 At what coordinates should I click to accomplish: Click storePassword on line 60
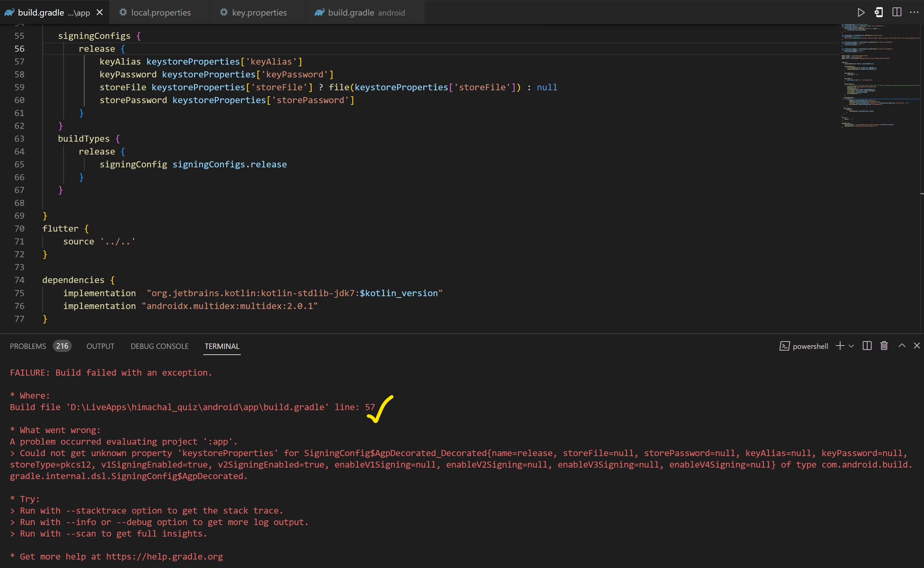pyautogui.click(x=133, y=100)
